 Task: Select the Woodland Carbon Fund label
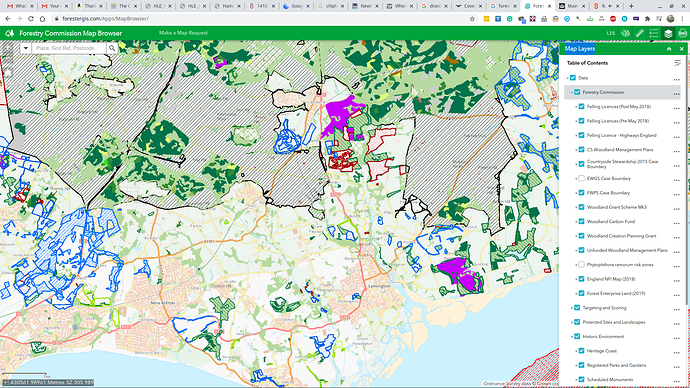tap(611, 222)
